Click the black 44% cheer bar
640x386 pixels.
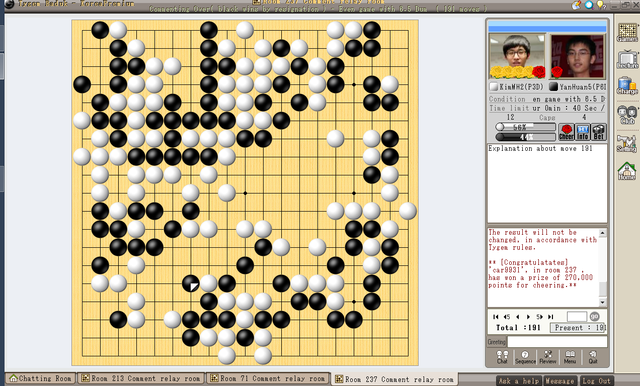[x=525, y=137]
